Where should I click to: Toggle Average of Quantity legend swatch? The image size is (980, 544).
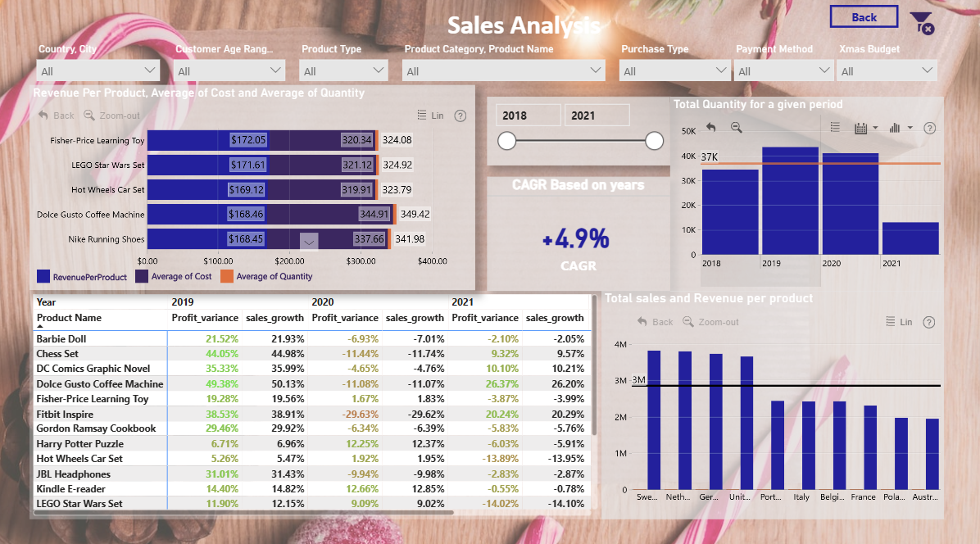pos(227,276)
